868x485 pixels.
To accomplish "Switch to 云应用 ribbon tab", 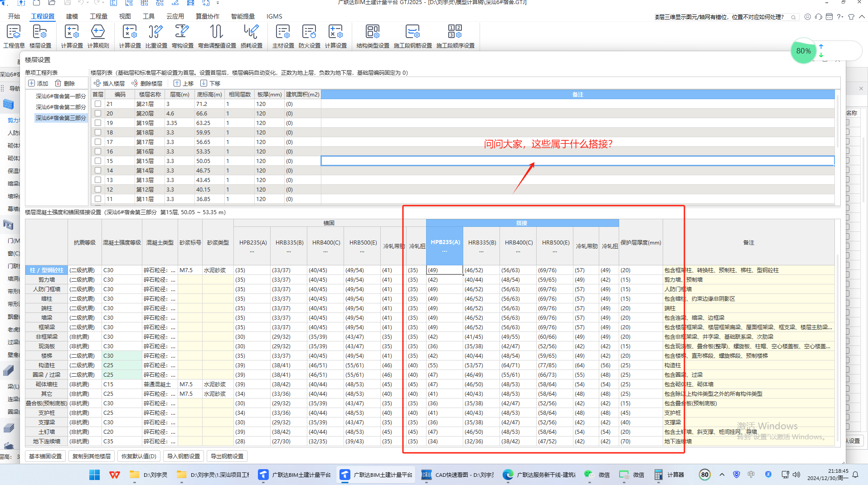I will click(175, 16).
